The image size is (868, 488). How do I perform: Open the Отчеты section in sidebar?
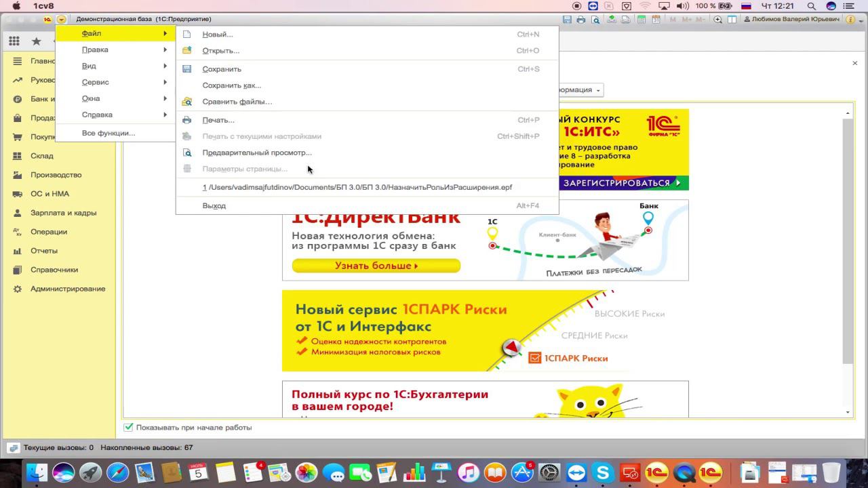[x=44, y=251]
